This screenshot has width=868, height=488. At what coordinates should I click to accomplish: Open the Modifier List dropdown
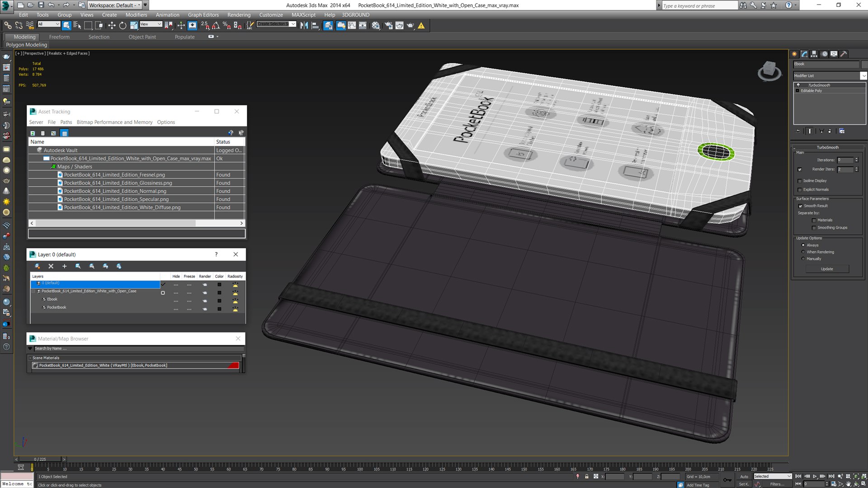coord(863,76)
